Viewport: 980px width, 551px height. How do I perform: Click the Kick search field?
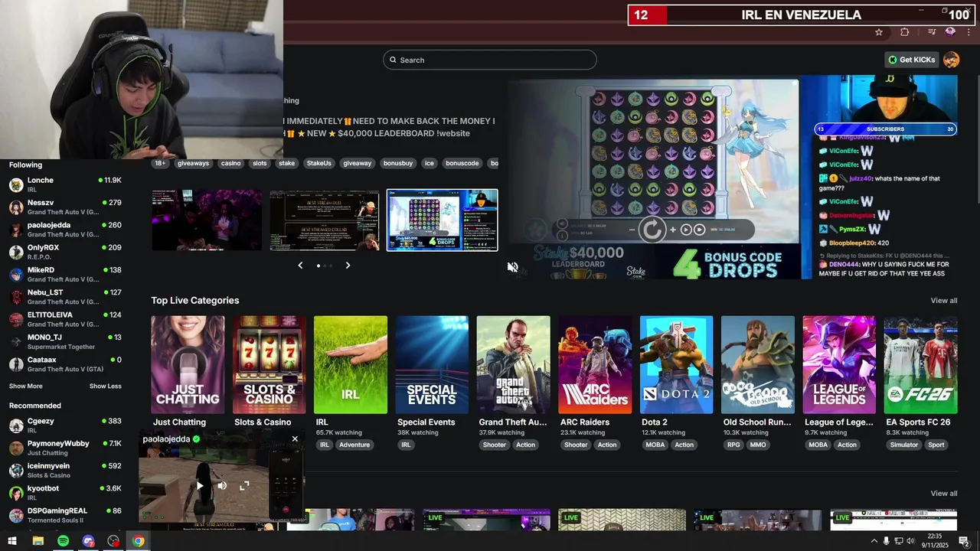pyautogui.click(x=490, y=60)
